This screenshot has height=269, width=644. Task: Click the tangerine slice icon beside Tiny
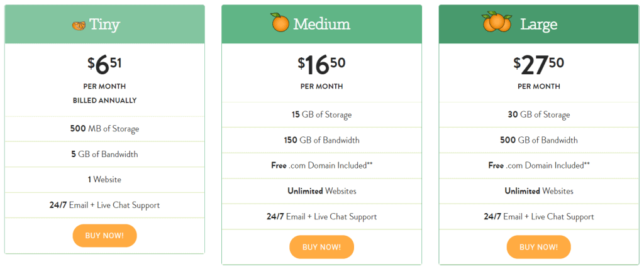pos(79,25)
